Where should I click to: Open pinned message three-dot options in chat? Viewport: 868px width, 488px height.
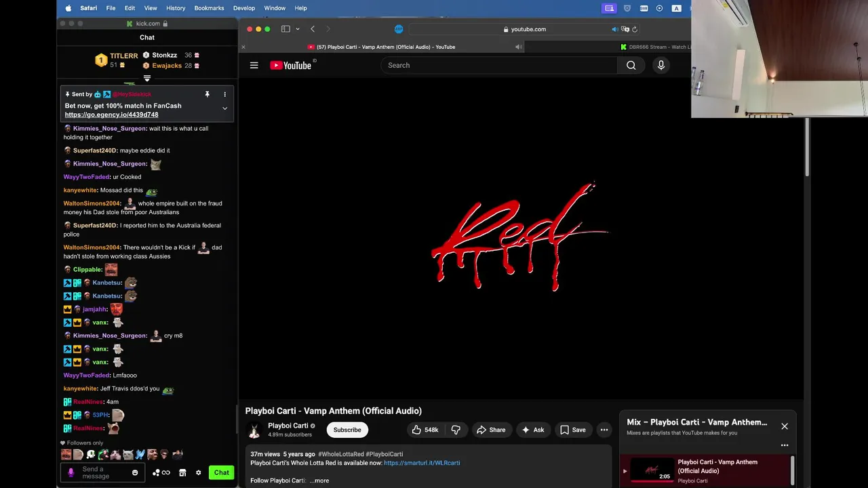coord(225,94)
